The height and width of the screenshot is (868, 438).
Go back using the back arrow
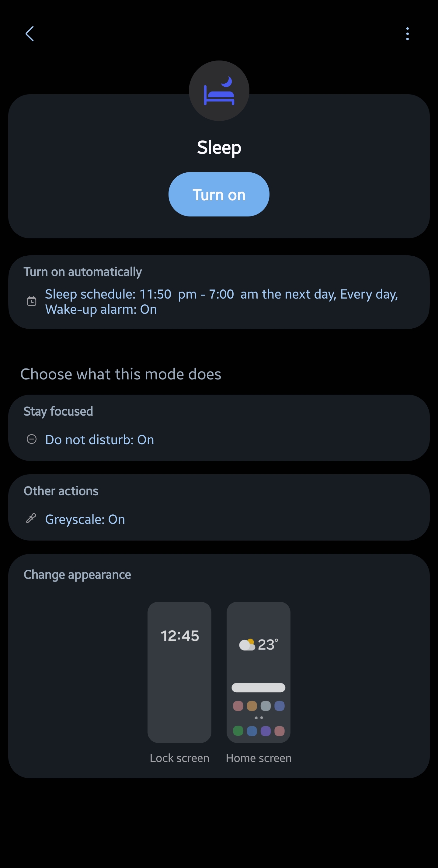tap(30, 34)
